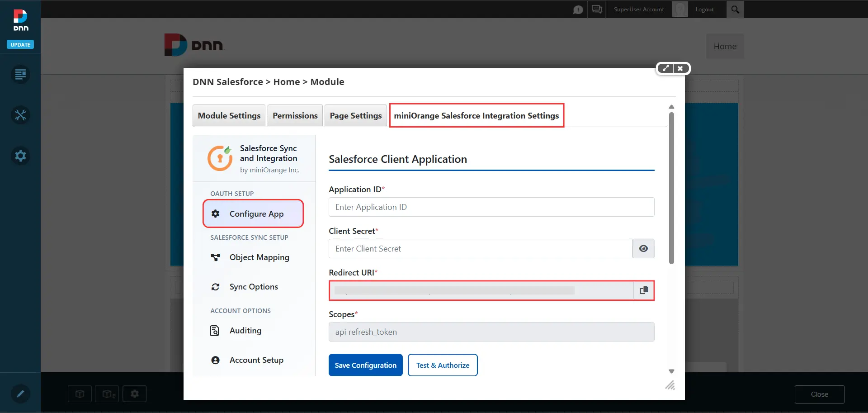
Task: Click the popup scrollbar down arrow
Action: coord(671,371)
